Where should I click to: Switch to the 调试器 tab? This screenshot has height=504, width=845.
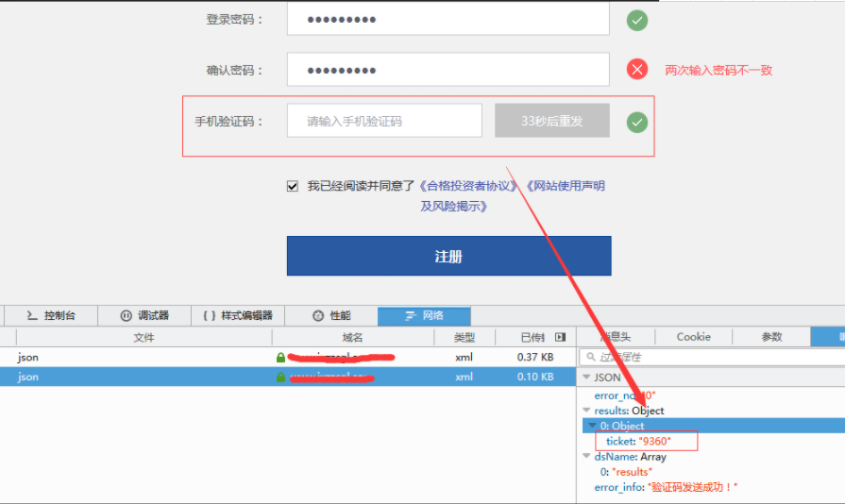click(x=144, y=315)
